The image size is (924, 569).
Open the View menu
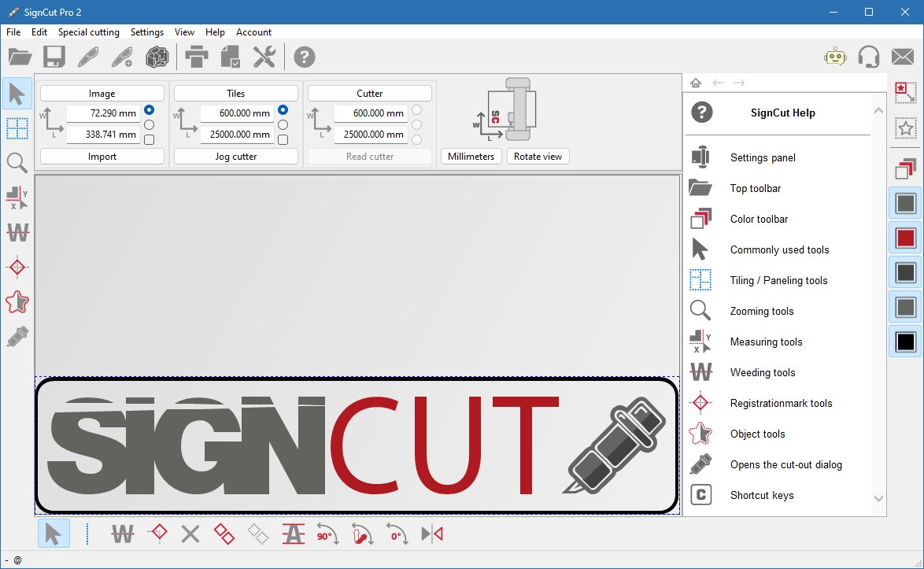click(x=184, y=31)
